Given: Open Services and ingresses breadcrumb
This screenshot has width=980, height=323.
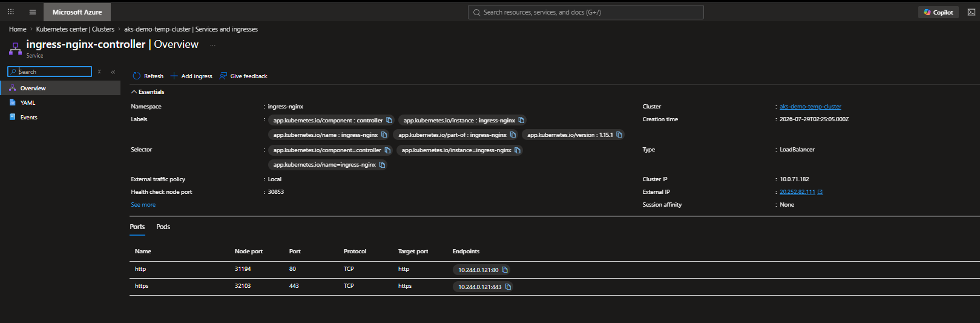Looking at the screenshot, I should tap(191, 29).
